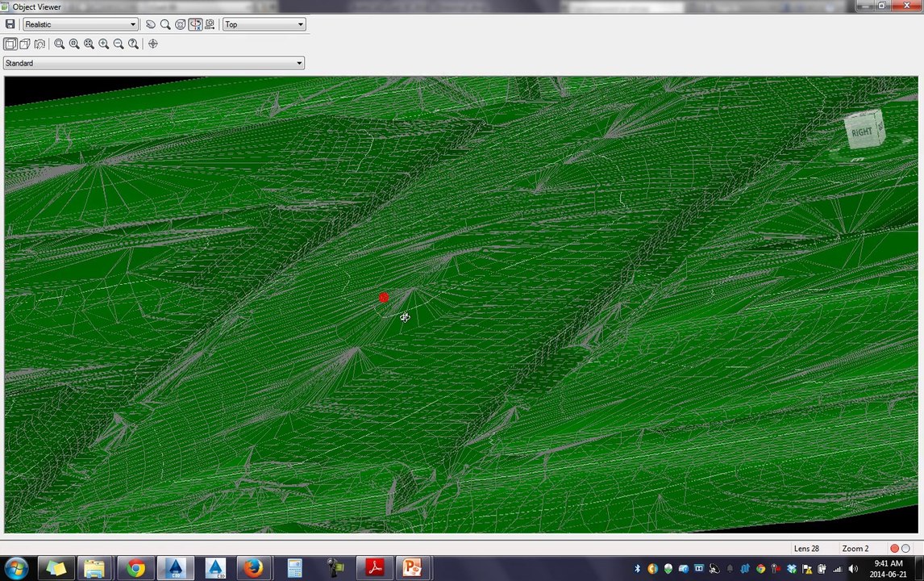Image resolution: width=924 pixels, height=581 pixels.
Task: Click the Bluetooth tray icon
Action: coord(637,569)
